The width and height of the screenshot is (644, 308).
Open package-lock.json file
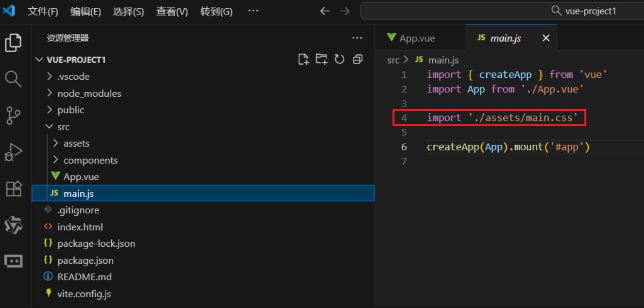point(203,243)
